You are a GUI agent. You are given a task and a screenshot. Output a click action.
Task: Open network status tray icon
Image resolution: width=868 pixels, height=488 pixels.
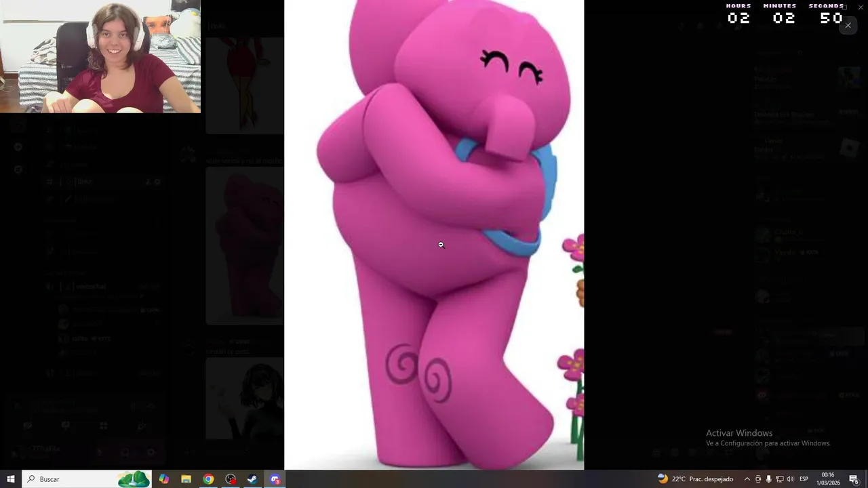pyautogui.click(x=779, y=479)
